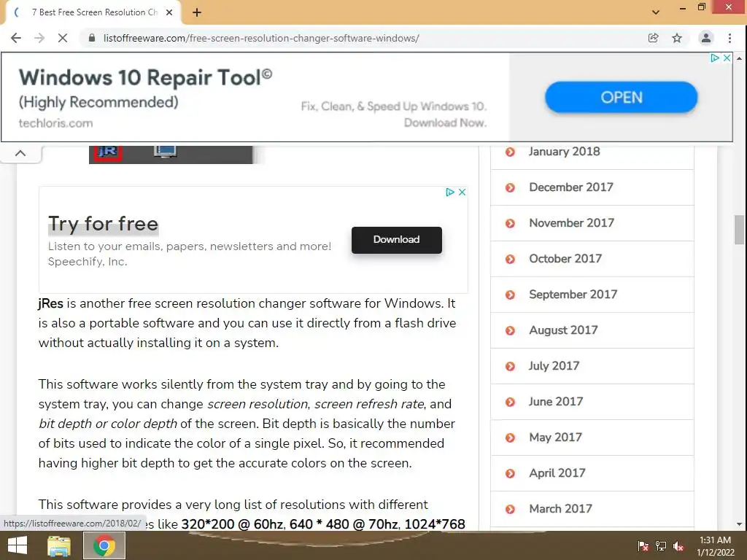Select the 7 Best Free Screen Resolution tab
This screenshot has height=560, width=747.
click(x=93, y=12)
